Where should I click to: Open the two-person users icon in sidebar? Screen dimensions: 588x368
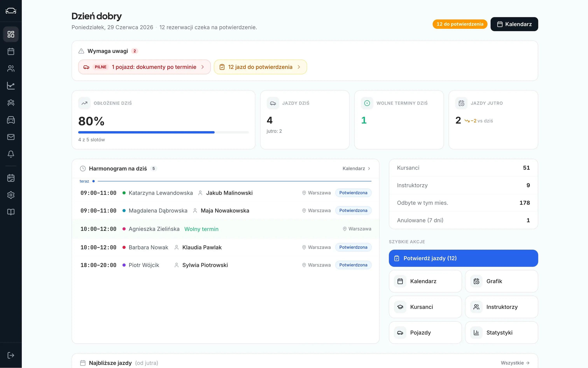coord(11,68)
